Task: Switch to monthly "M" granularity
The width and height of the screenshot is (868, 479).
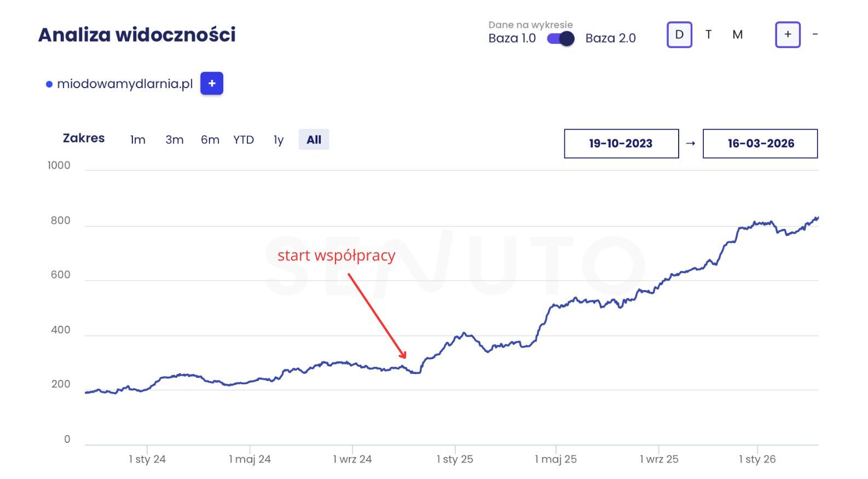Action: click(737, 34)
